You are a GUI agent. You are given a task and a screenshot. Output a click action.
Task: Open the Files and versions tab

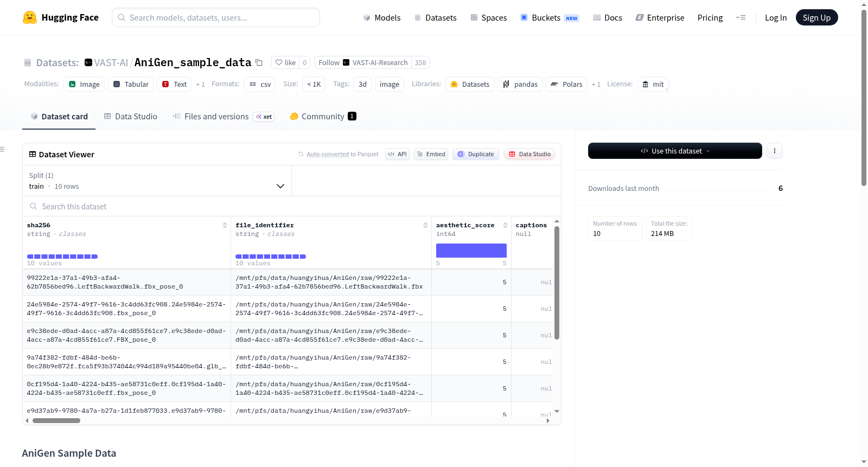tap(224, 117)
